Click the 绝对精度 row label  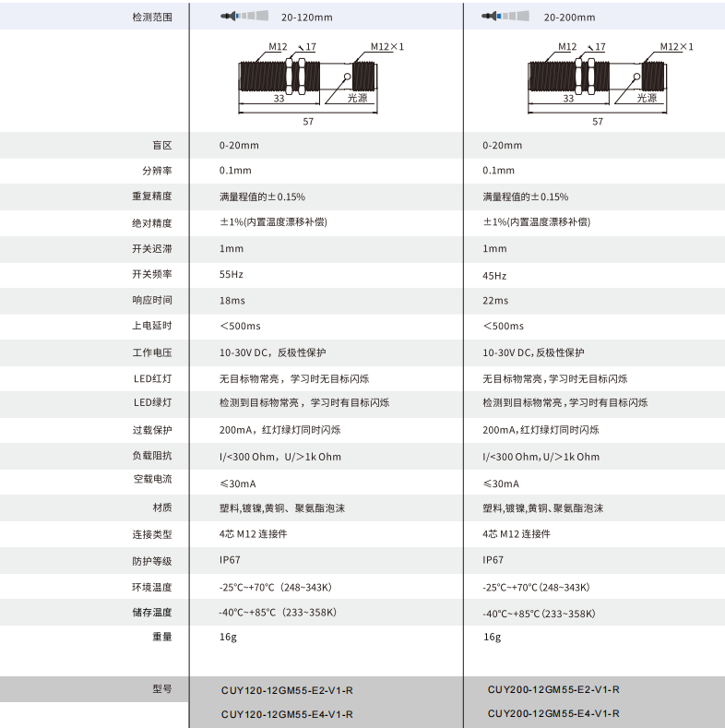pos(152,223)
